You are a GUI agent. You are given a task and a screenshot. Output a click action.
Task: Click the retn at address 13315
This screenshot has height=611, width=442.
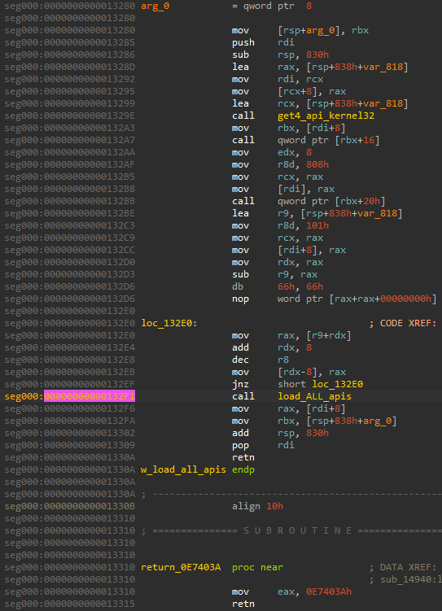243,604
